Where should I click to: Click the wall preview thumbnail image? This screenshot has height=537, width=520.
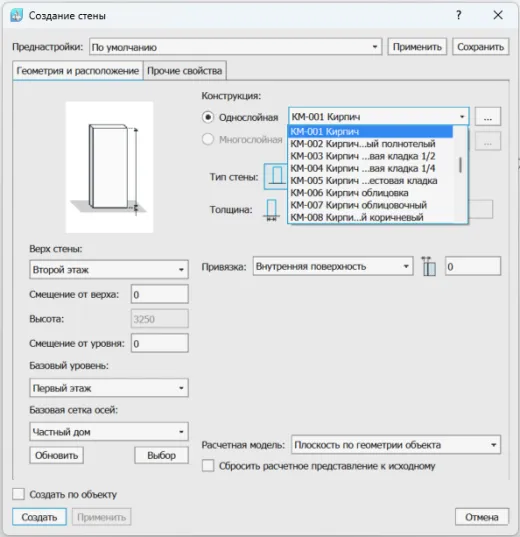point(109,167)
